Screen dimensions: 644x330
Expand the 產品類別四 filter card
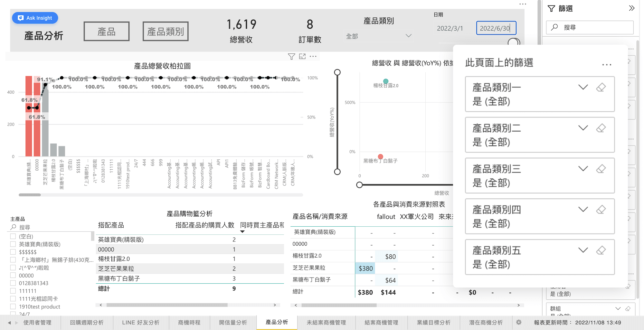583,210
